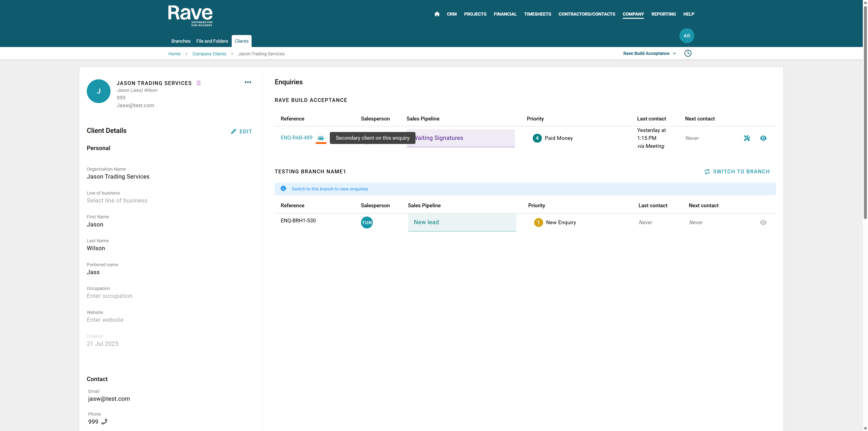Image resolution: width=868 pixels, height=431 pixels.
Task: Click the TUN salesperson avatar
Action: click(x=367, y=222)
